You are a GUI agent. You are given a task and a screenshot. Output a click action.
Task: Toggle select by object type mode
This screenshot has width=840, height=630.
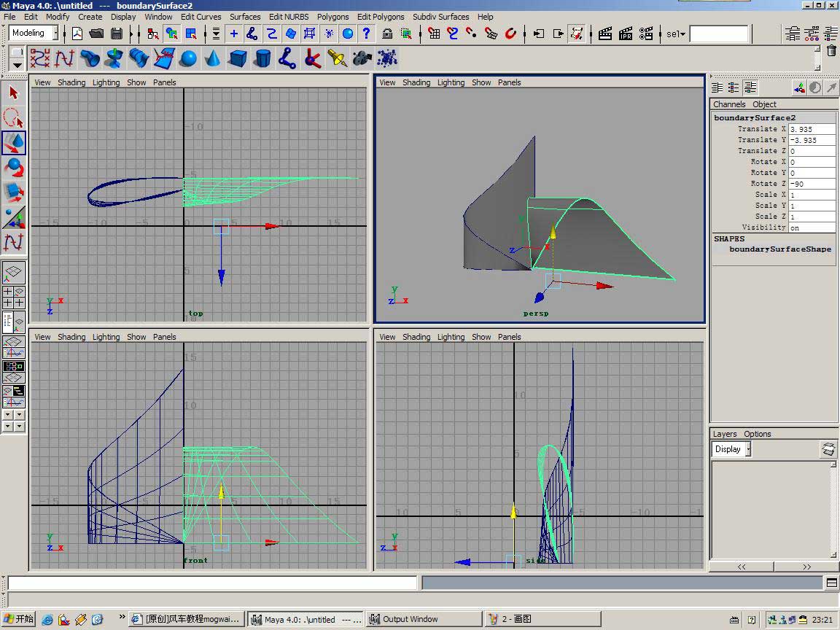tap(172, 34)
